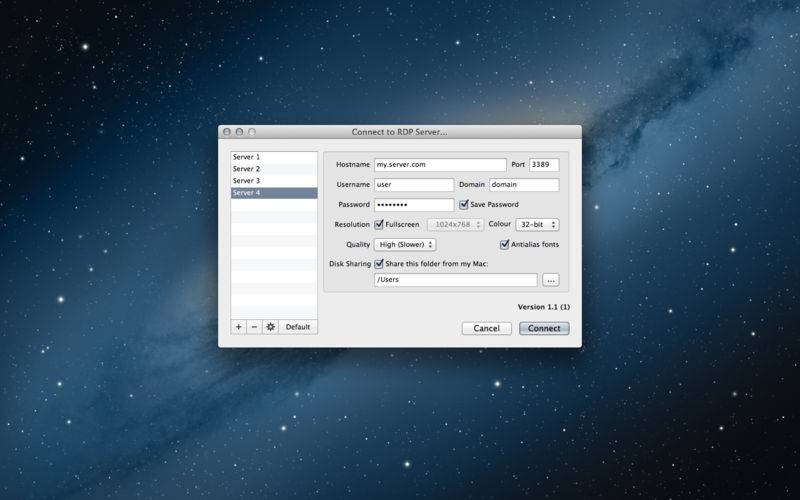This screenshot has width=800, height=500.
Task: Click into the Password field
Action: (x=413, y=205)
